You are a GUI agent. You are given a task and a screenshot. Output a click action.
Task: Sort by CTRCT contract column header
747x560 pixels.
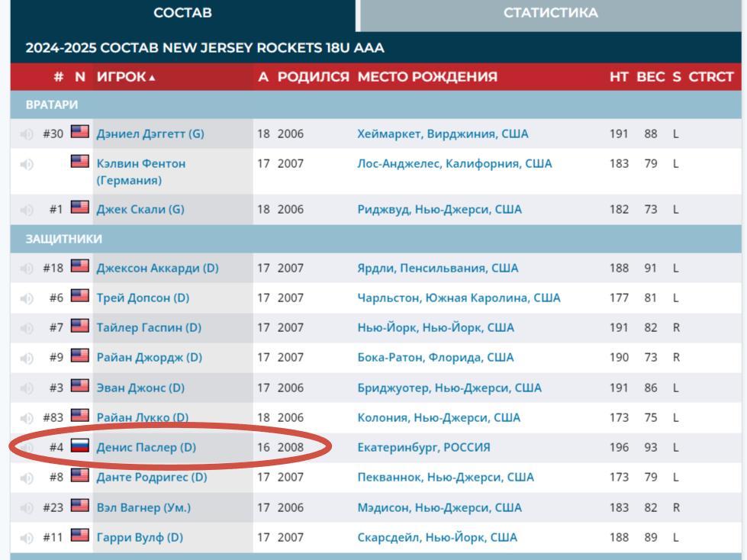pyautogui.click(x=711, y=76)
